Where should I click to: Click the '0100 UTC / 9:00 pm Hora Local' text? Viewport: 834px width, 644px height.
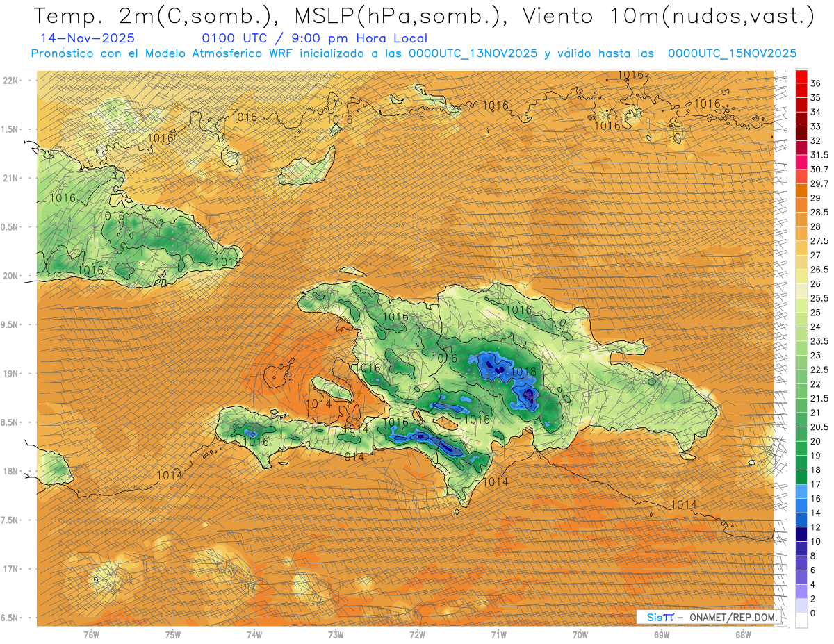(x=314, y=38)
